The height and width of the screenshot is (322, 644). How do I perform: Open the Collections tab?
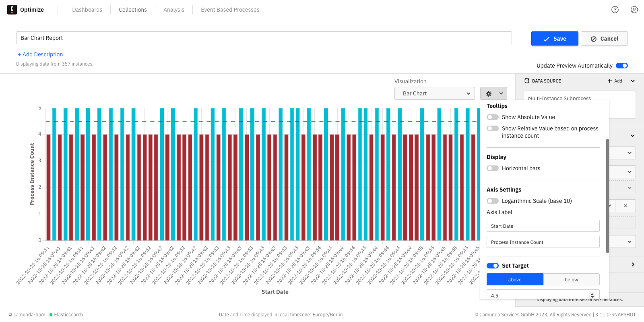pyautogui.click(x=133, y=10)
